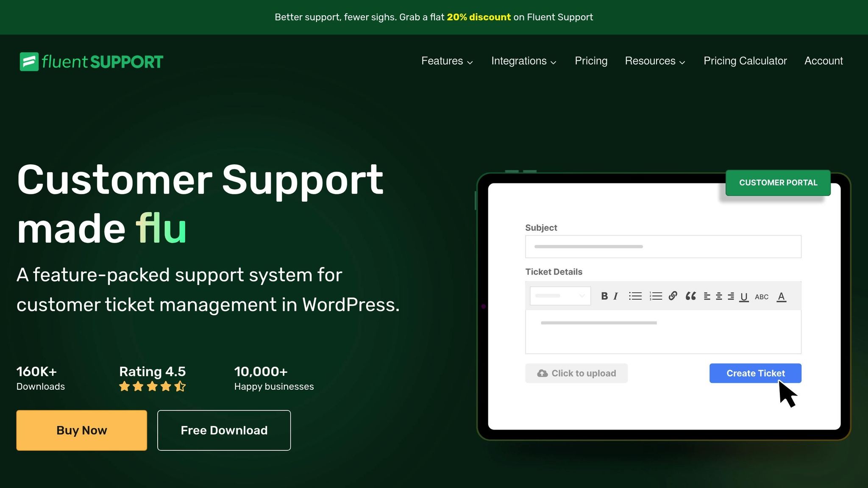Go to the Account menu item
The image size is (868, 488).
(823, 61)
